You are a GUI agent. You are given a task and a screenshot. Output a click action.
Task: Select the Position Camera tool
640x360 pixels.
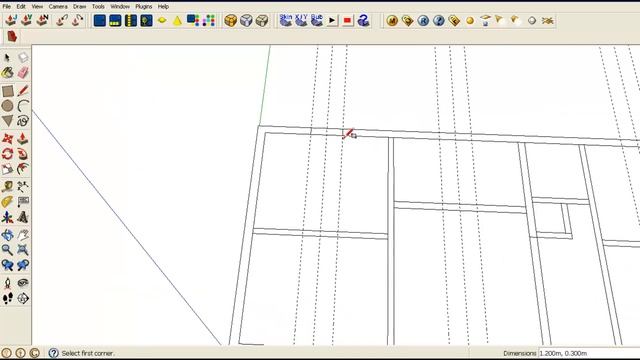click(7, 283)
